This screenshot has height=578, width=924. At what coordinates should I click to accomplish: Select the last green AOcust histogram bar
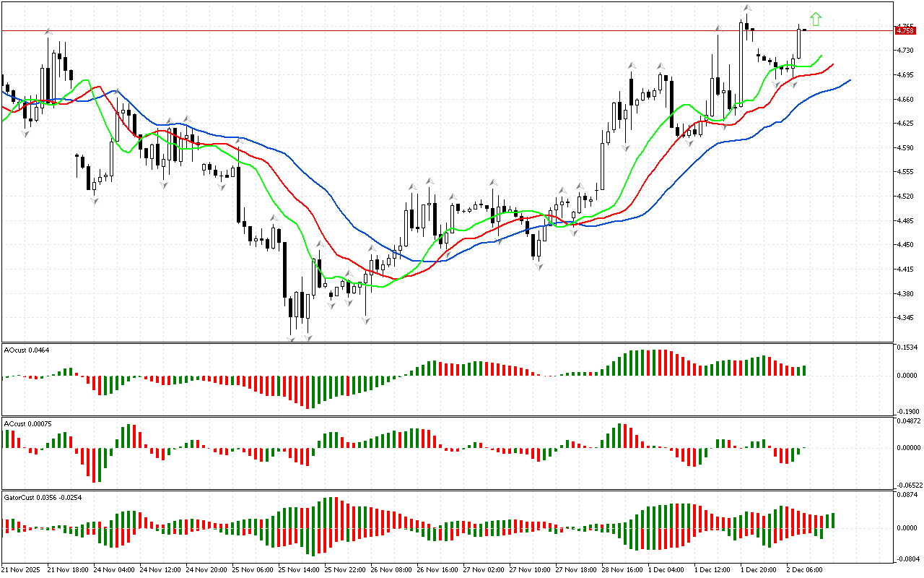[803, 371]
